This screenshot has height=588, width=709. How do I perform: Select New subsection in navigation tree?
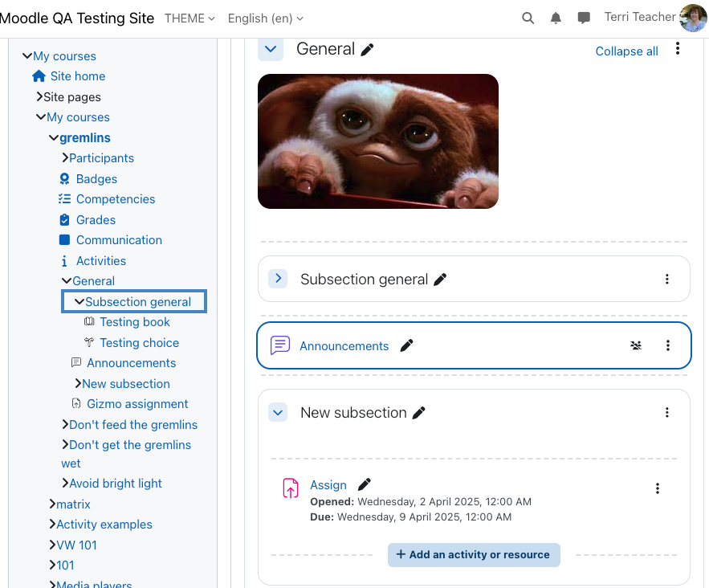(x=126, y=383)
